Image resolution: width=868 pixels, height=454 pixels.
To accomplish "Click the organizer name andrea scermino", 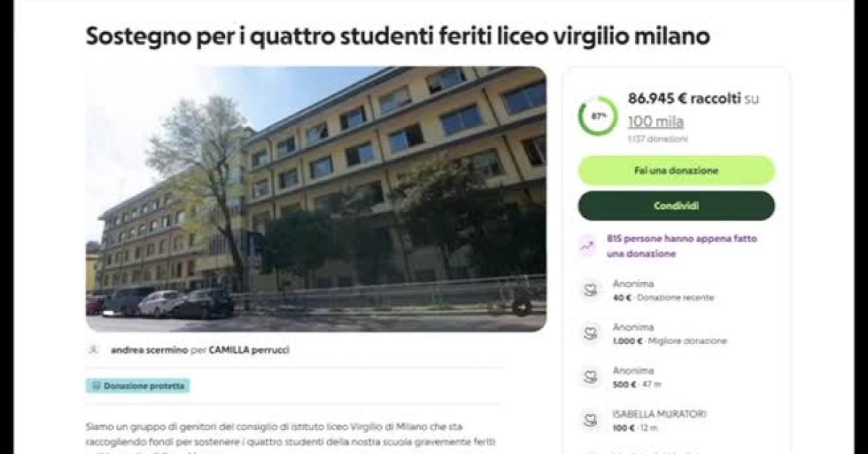I will [149, 350].
